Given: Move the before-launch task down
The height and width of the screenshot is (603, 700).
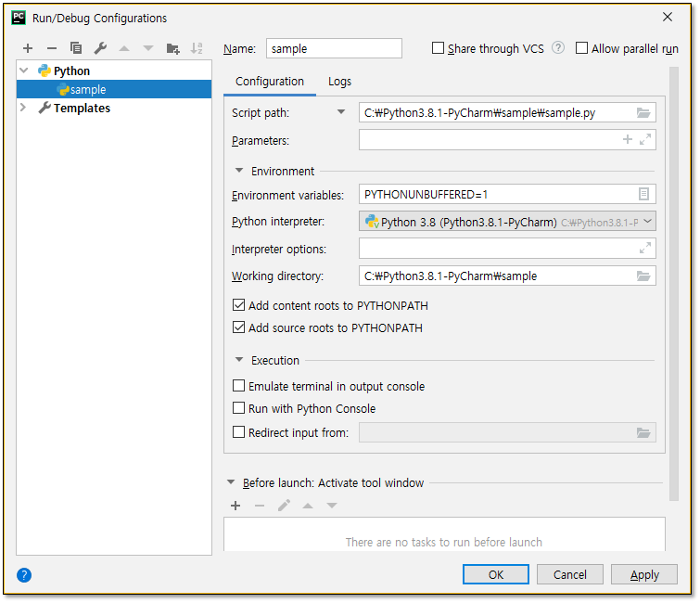Looking at the screenshot, I should tap(332, 506).
